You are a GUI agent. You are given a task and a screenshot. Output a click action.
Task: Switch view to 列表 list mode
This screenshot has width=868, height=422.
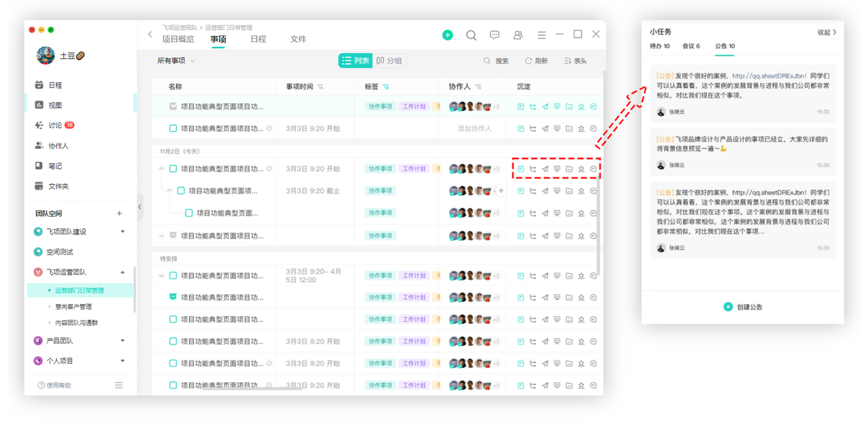pos(356,61)
